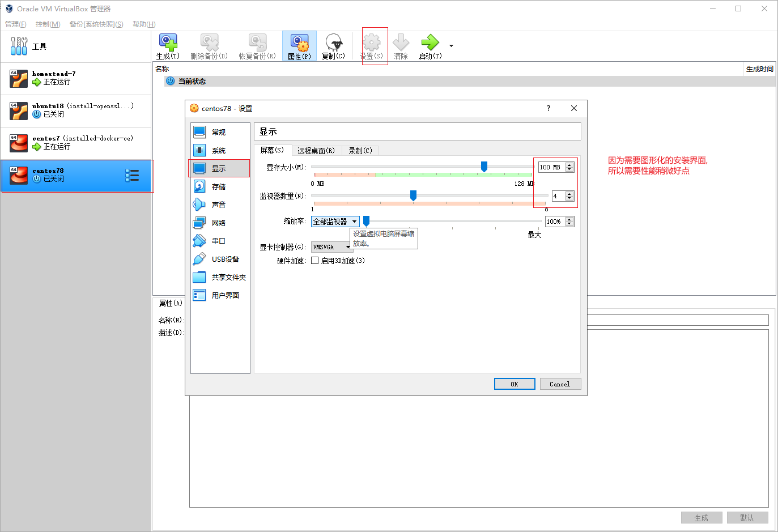Open 显示 display settings category
778x532 pixels.
coord(220,168)
